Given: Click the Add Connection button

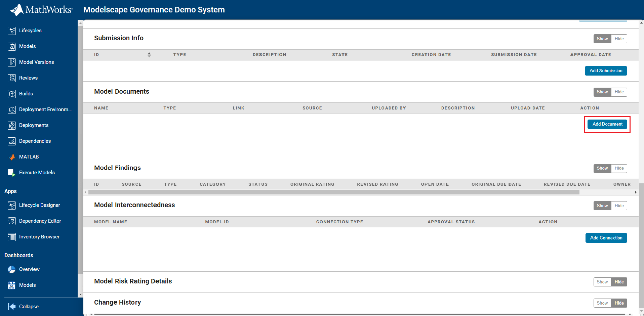Looking at the screenshot, I should point(606,238).
